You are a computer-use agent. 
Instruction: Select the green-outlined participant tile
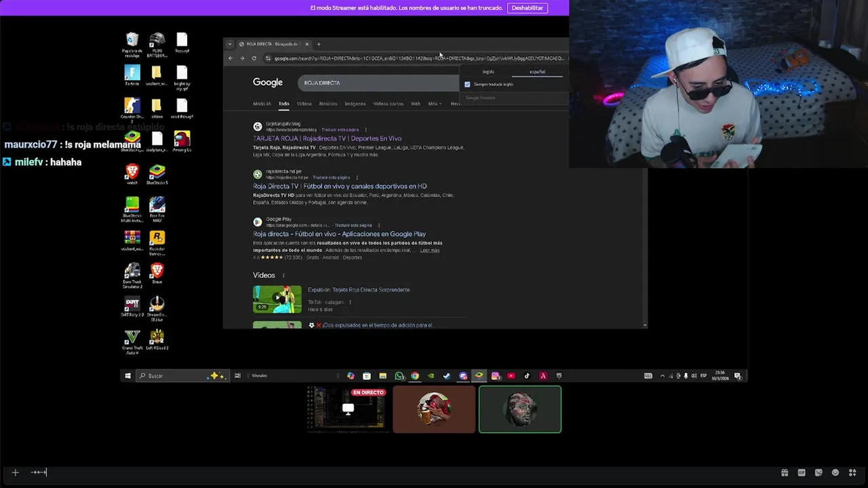(520, 409)
